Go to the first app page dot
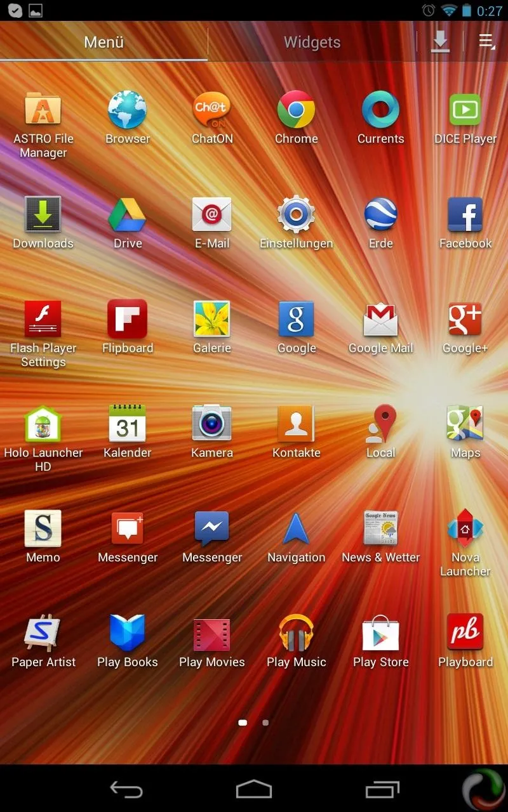This screenshot has width=508, height=812. pos(243,722)
